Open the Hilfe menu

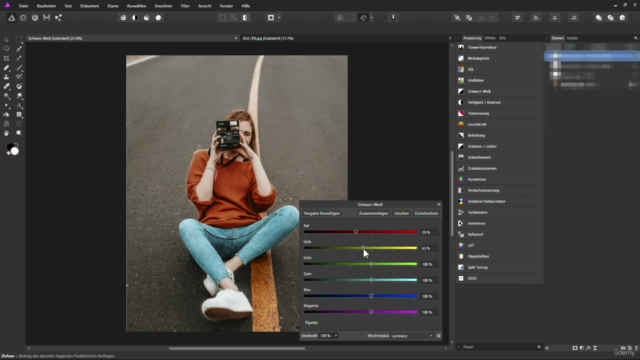(245, 6)
